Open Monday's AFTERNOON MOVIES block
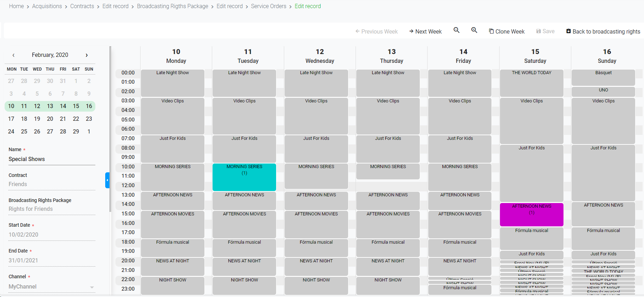This screenshot has width=644, height=297. pyautogui.click(x=173, y=224)
